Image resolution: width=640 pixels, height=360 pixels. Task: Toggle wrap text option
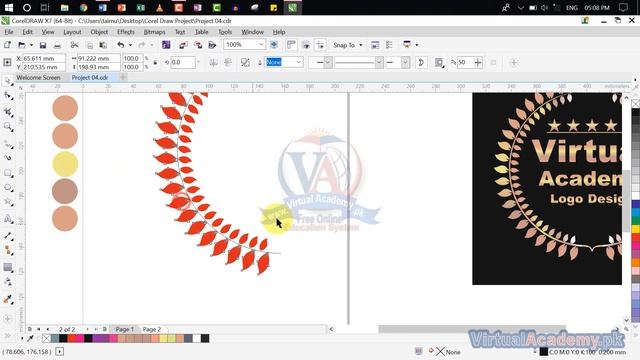click(x=439, y=62)
